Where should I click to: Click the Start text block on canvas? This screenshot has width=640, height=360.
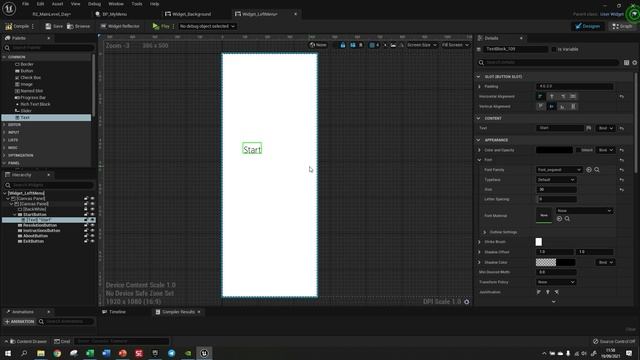coord(252,149)
